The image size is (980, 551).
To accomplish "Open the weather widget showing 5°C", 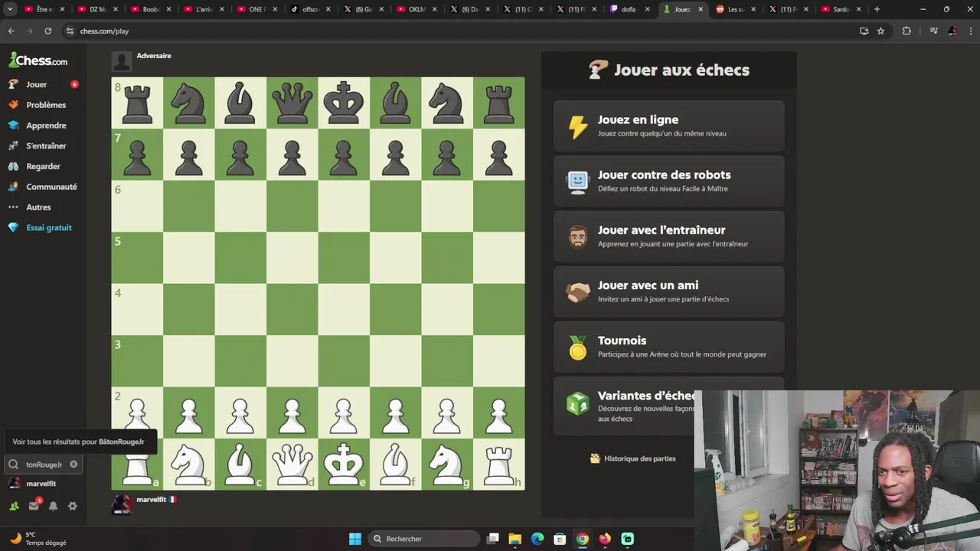I will (x=38, y=539).
